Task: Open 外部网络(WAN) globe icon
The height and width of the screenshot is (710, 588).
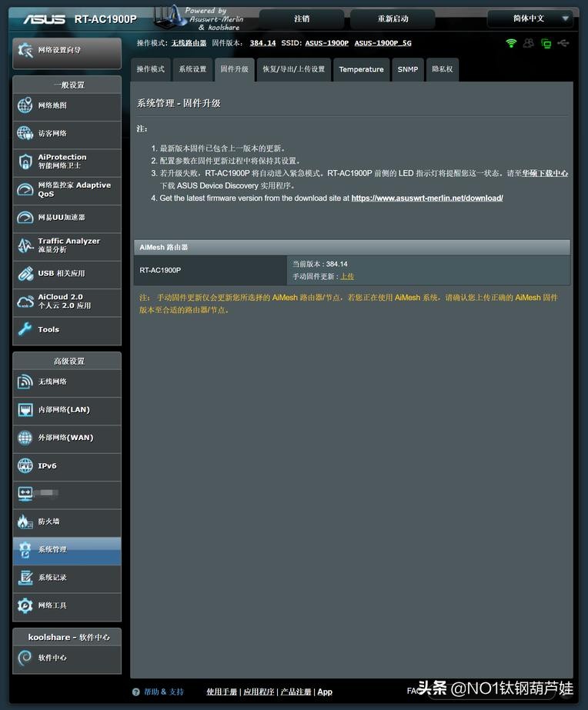Action: [25, 438]
